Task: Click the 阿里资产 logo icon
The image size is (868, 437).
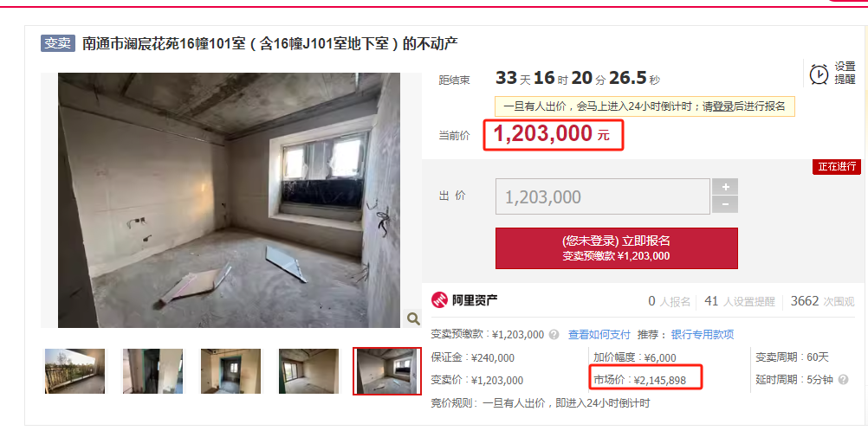Action: [439, 300]
